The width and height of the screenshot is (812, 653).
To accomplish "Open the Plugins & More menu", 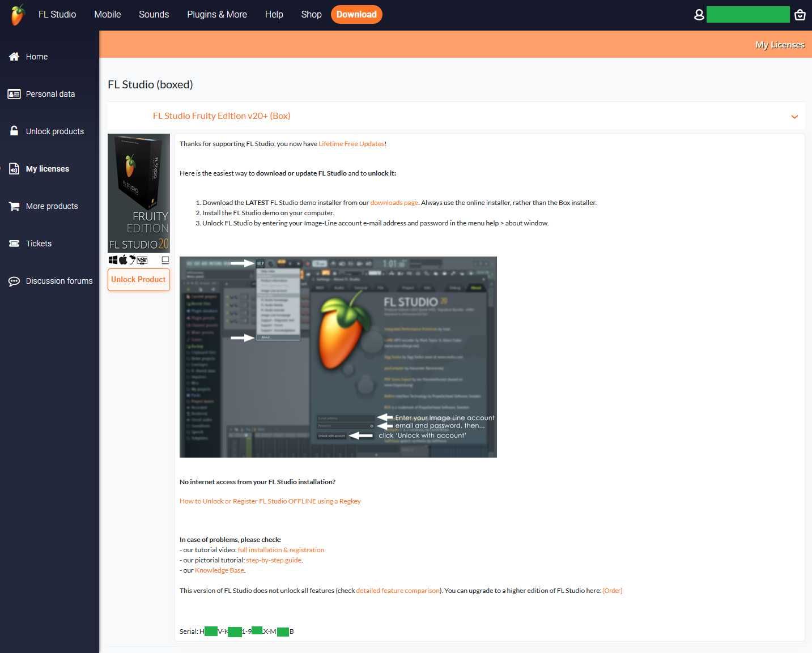I will (x=217, y=14).
